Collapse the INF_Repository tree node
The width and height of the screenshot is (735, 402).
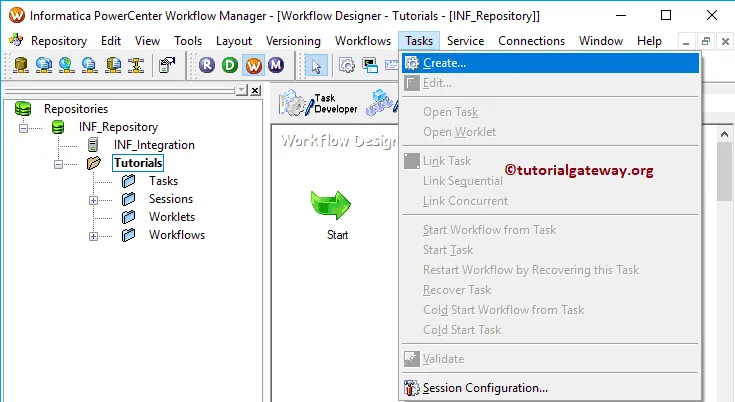[x=23, y=128]
